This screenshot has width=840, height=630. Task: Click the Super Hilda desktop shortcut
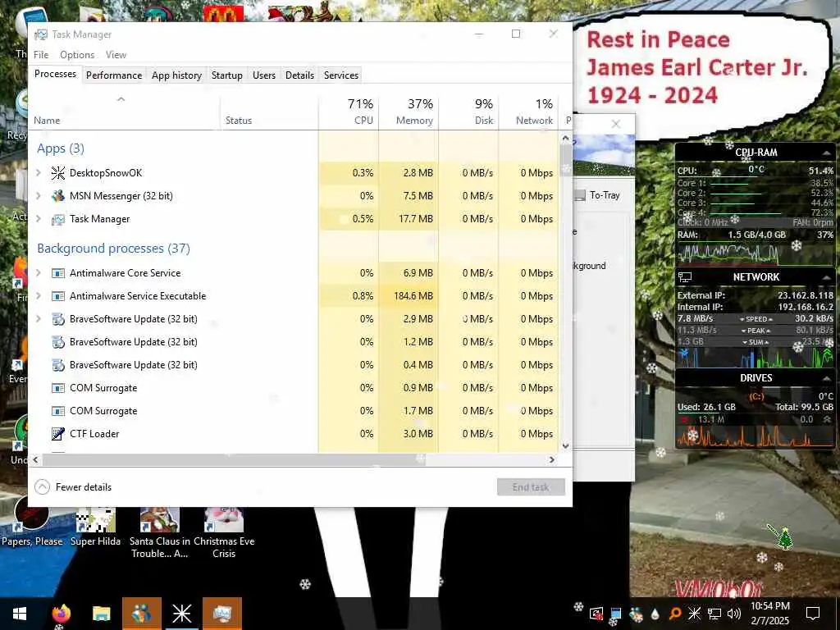[95, 527]
